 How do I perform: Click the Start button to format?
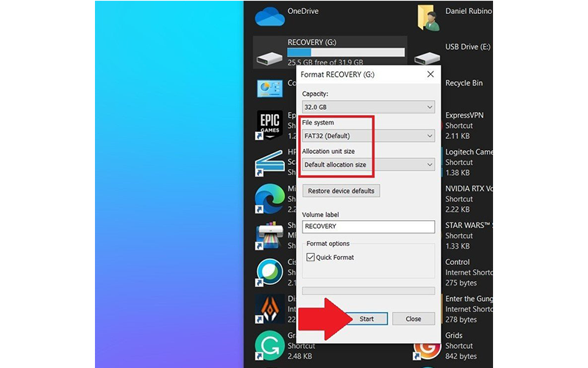click(x=366, y=319)
